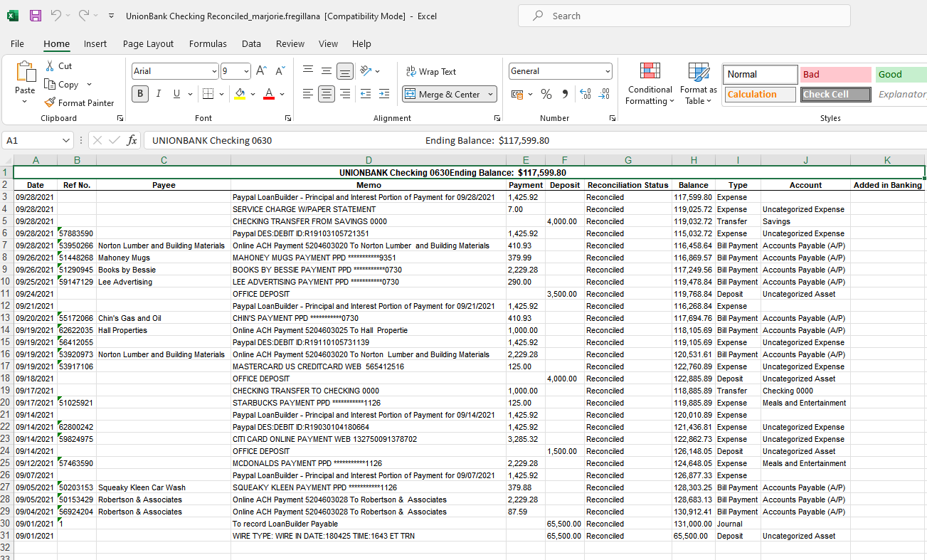The height and width of the screenshot is (560, 927).
Task: Switch to the Formulas tab
Action: point(208,44)
